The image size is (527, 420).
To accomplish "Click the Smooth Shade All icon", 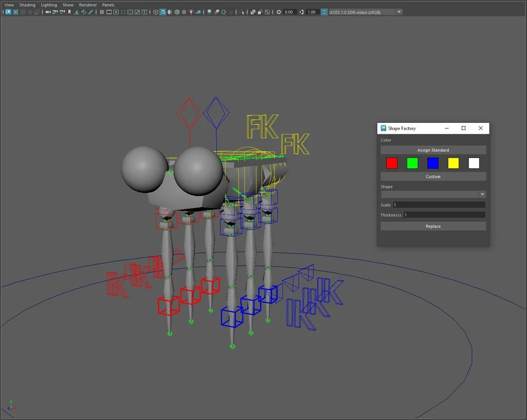I will tap(163, 12).
